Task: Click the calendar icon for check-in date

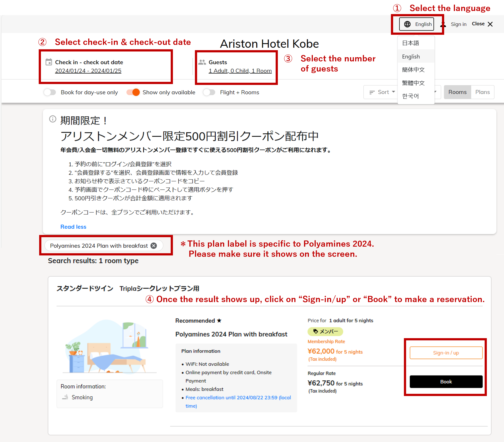Action: [x=49, y=62]
